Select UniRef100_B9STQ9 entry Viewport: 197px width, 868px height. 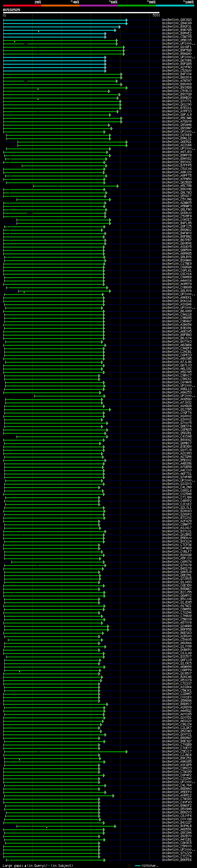(x=177, y=94)
